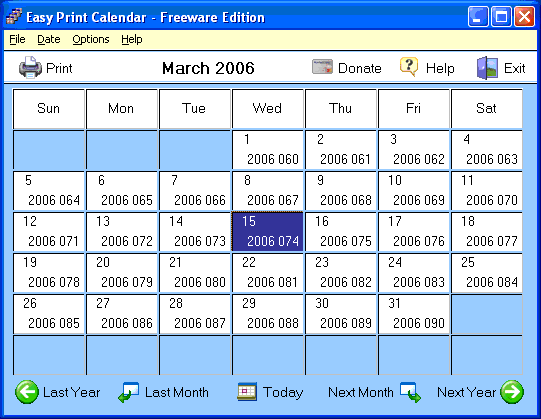This screenshot has width=541, height=419.
Task: Open the Date menu
Action: coord(49,39)
